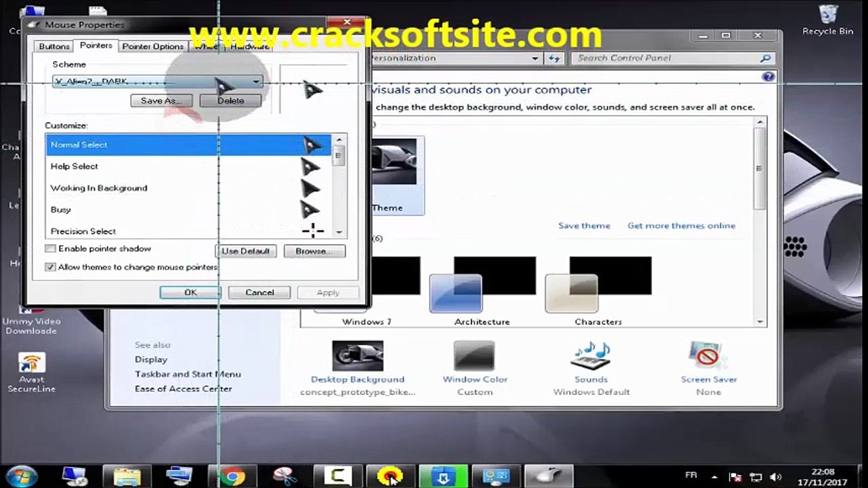This screenshot has height=488, width=868.
Task: Click the volume icon in system tray
Action: (776, 477)
